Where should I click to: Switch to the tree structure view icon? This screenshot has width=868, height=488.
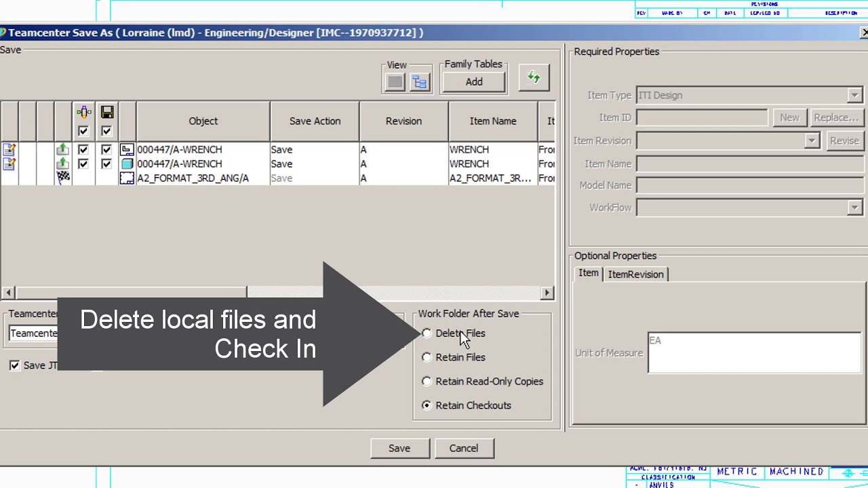[420, 82]
